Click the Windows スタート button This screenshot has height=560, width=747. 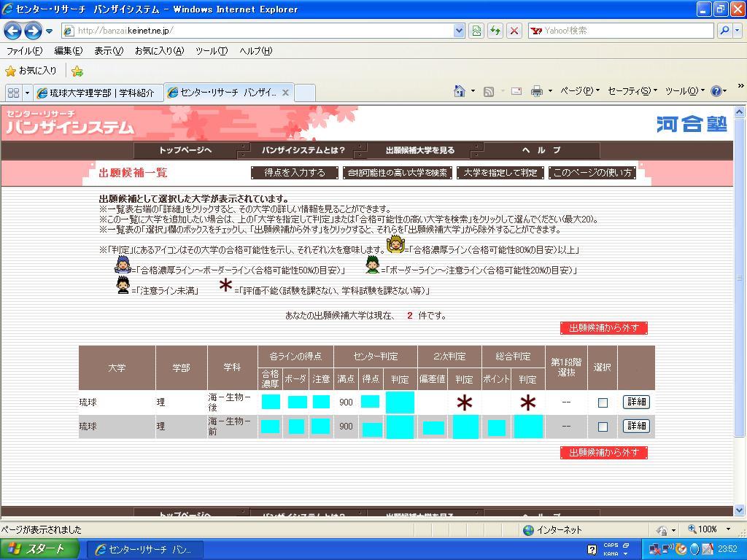[x=39, y=549]
